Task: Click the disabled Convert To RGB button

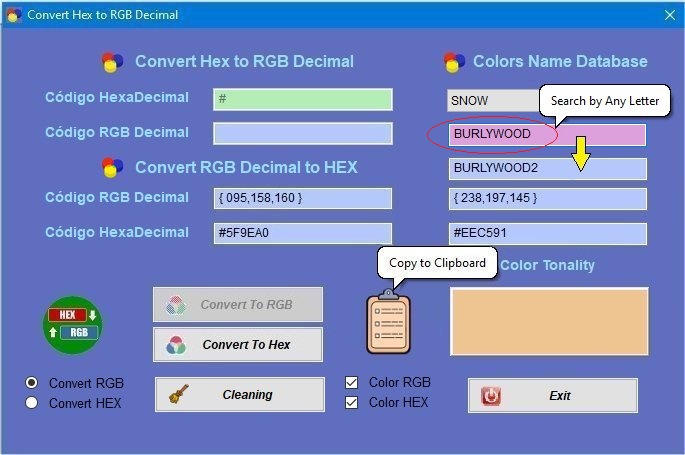Action: click(238, 305)
